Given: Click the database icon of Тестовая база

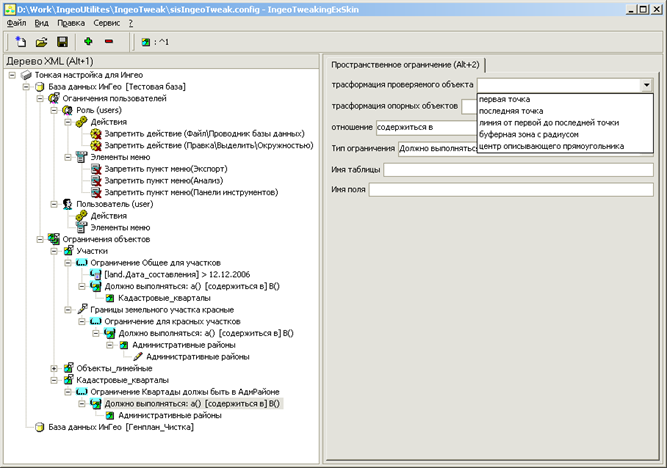Looking at the screenshot, I should 40,87.
